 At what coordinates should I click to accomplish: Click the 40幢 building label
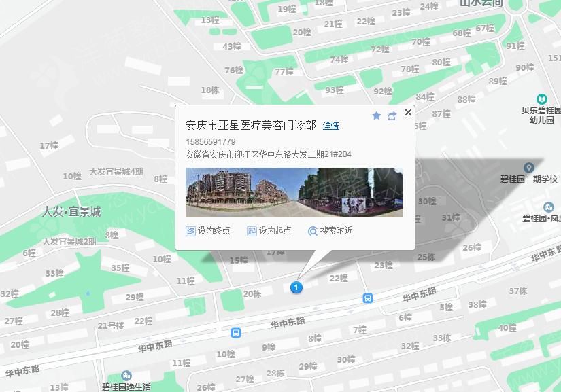coord(507,327)
